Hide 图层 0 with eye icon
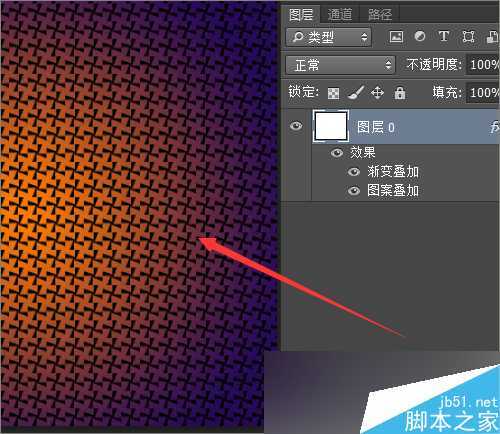Viewport: 500px width, 434px height. (296, 126)
